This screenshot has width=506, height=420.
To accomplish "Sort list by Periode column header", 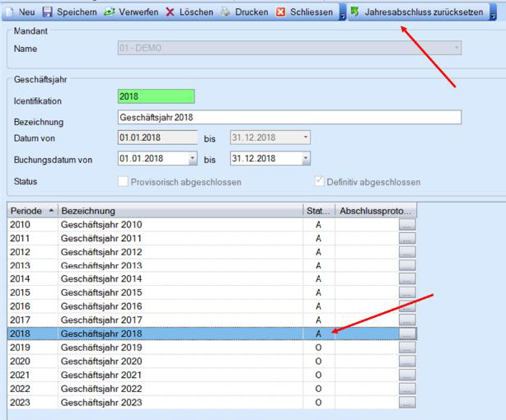I will [x=31, y=211].
